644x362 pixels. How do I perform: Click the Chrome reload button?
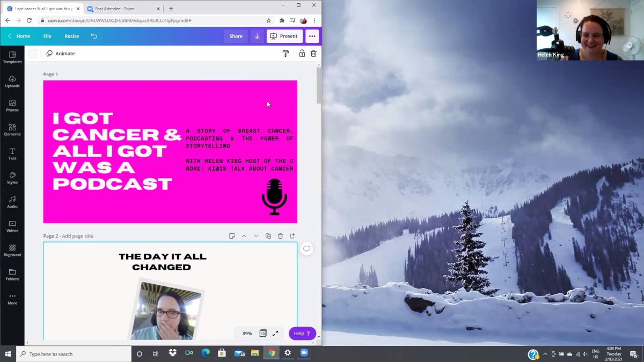[30, 20]
